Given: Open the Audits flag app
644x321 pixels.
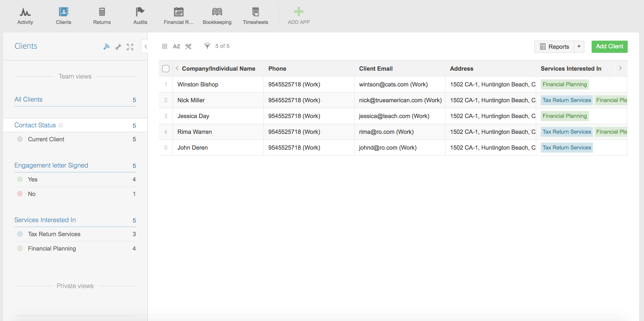Looking at the screenshot, I should (140, 12).
